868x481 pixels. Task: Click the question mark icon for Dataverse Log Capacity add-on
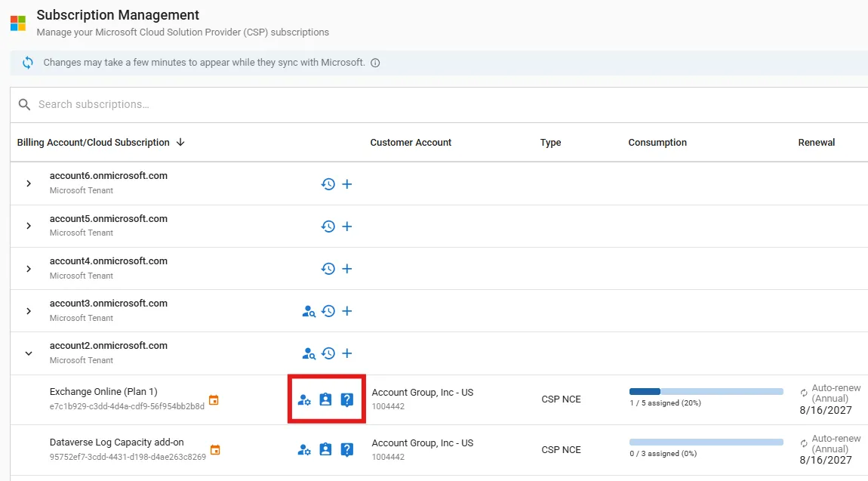tap(347, 450)
